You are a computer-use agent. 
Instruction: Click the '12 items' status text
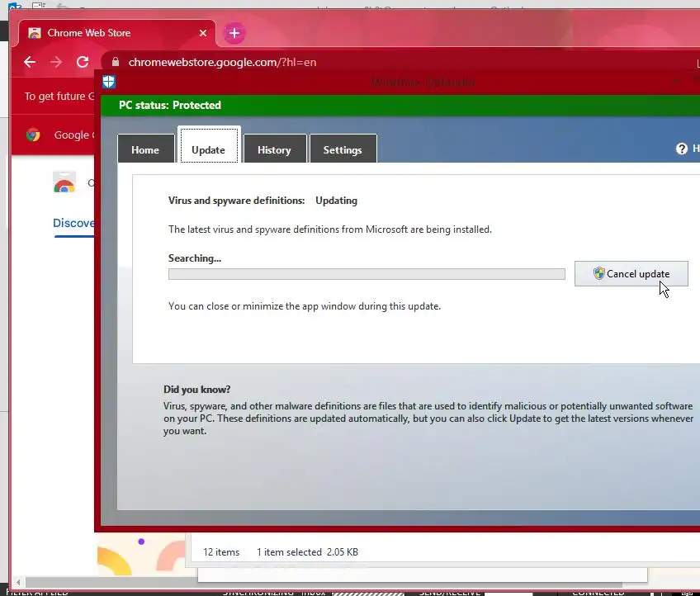tap(221, 552)
